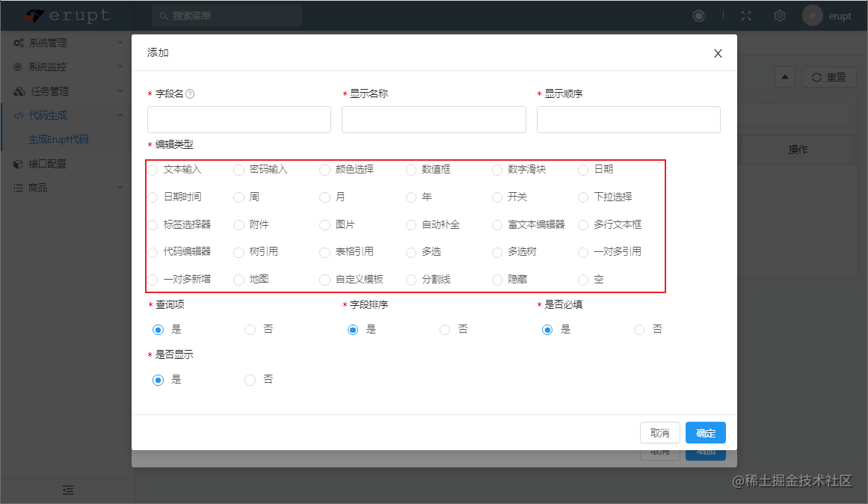Select 开关 edit type

click(x=497, y=197)
